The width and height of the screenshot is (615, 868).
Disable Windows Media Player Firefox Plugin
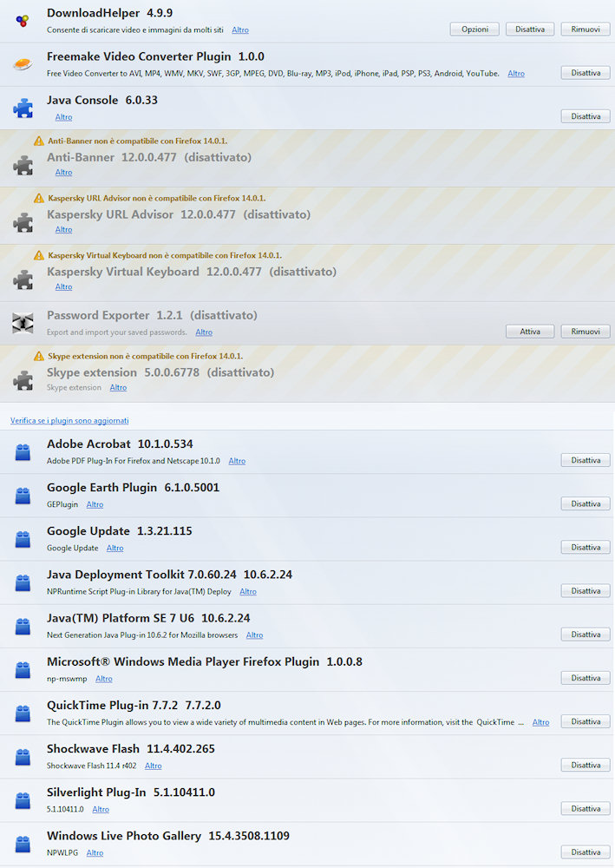[x=586, y=678]
